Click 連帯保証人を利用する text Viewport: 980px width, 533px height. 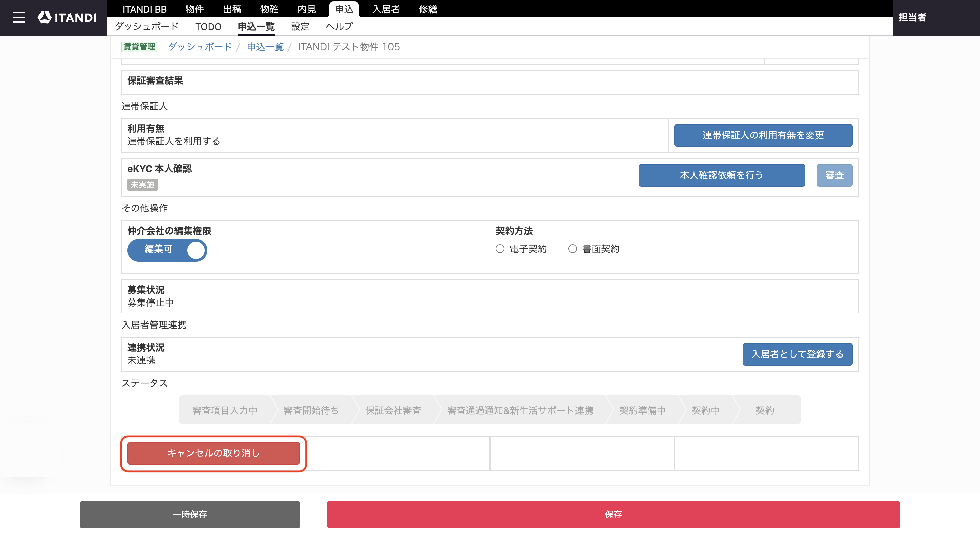pos(174,142)
